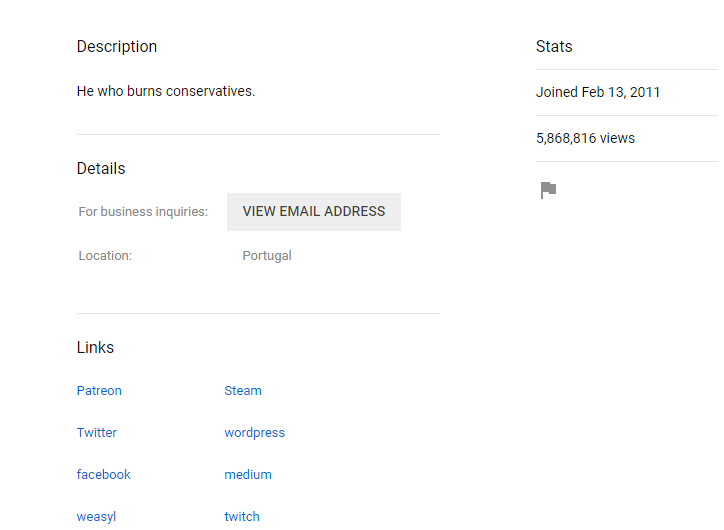Click the Links heading

click(x=95, y=347)
